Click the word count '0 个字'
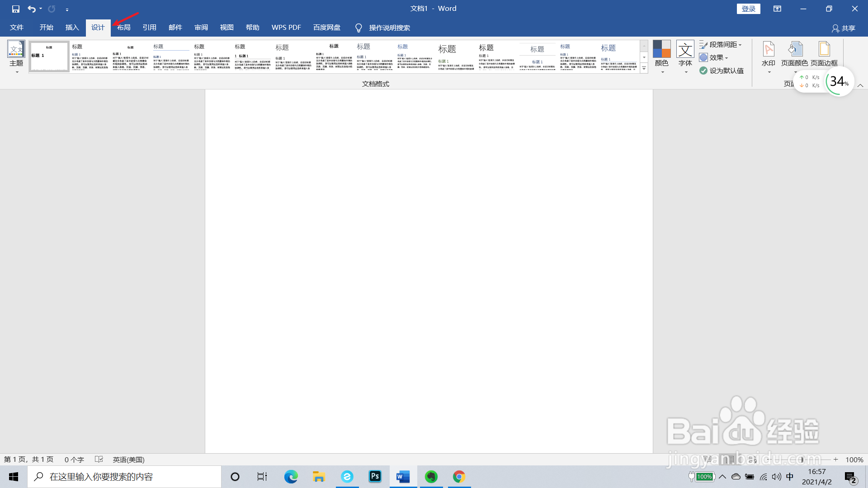This screenshot has height=488, width=868. click(74, 460)
